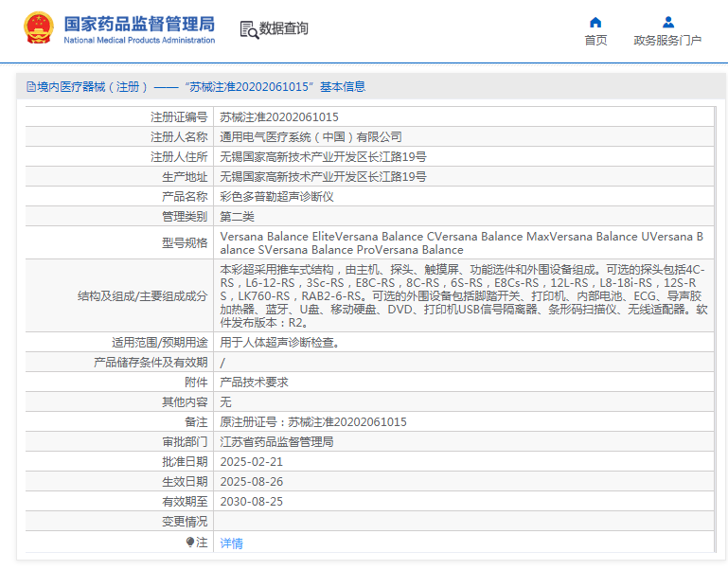Screen dimensions: 728x570
Task: Click the national emblem logo
Action: click(39, 27)
